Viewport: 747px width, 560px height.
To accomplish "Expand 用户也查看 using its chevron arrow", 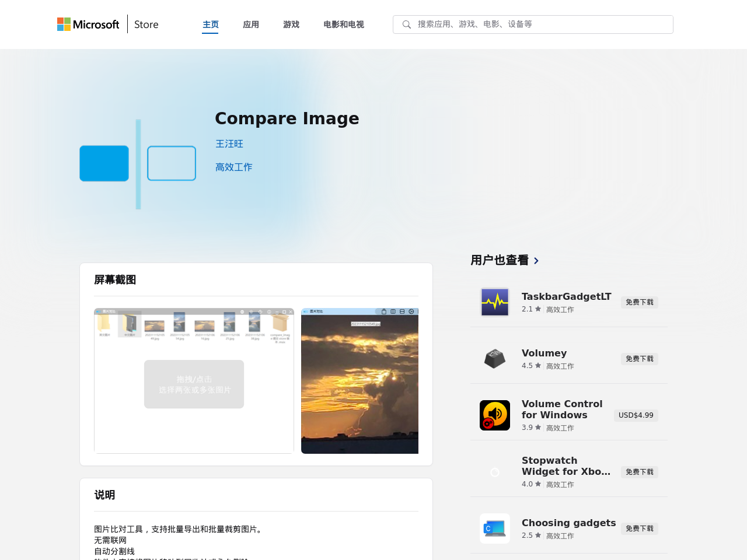I will pos(535,260).
